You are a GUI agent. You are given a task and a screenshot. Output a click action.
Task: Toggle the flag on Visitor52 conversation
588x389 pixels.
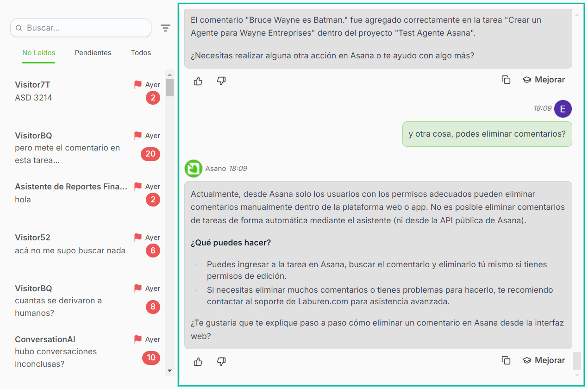[x=138, y=238]
